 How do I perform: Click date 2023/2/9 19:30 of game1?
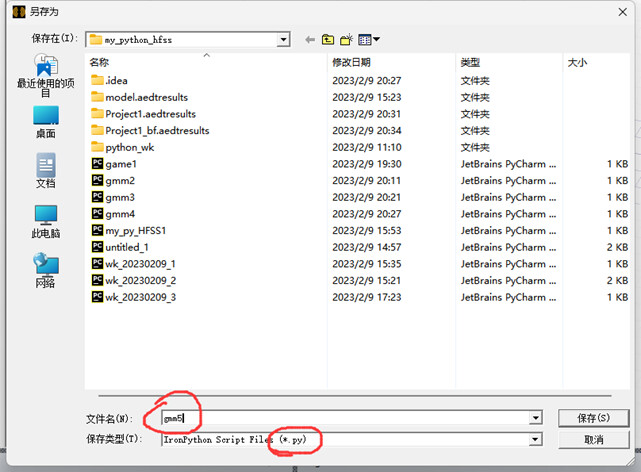[x=367, y=164]
